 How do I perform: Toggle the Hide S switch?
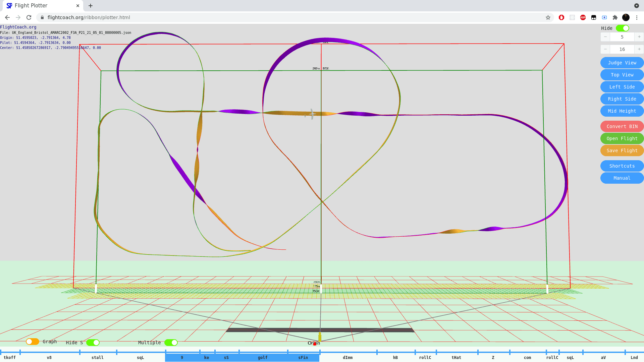click(x=93, y=343)
